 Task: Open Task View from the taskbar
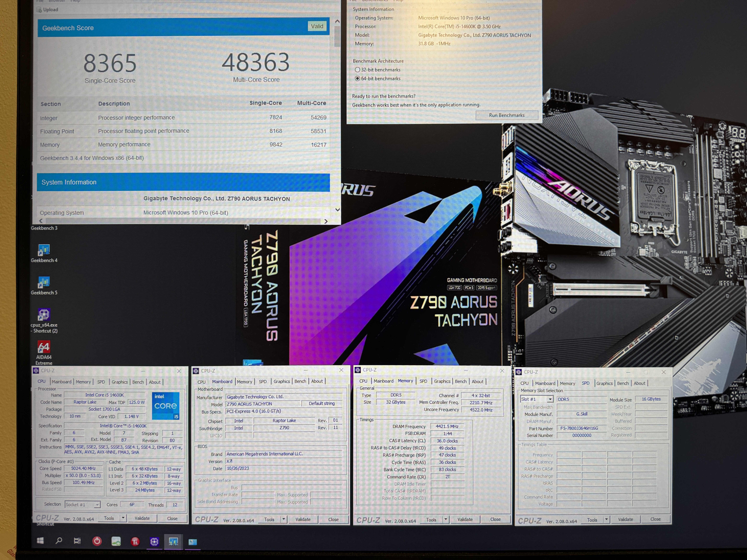coord(77,541)
